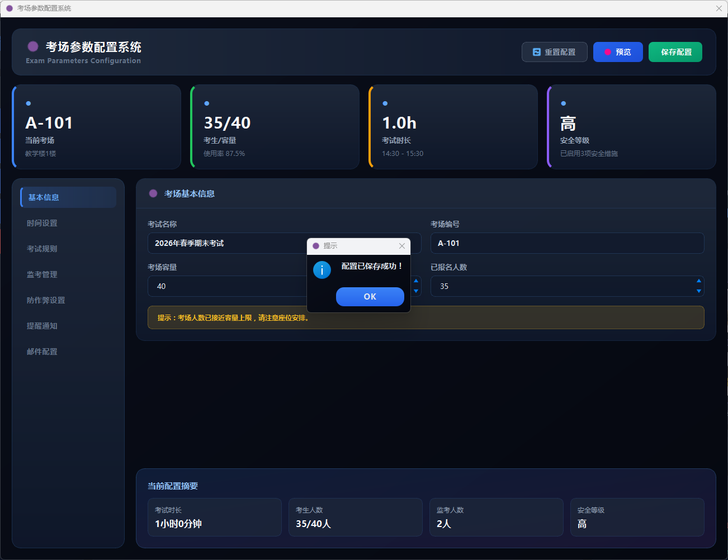This screenshot has width=728, height=560.
Task: Click the purple app logo beside 考场参数配置系统
Action: pyautogui.click(x=33, y=46)
